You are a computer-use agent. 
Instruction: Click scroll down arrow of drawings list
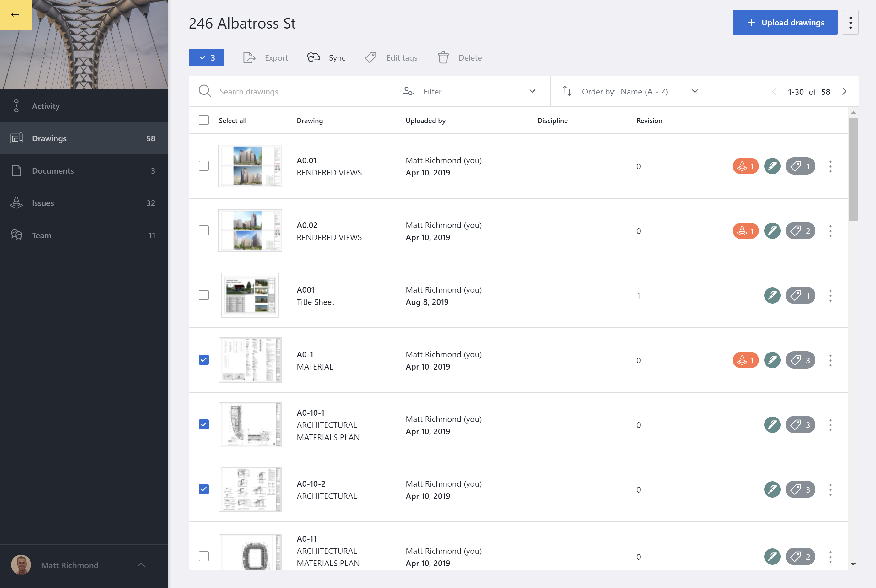(x=853, y=564)
